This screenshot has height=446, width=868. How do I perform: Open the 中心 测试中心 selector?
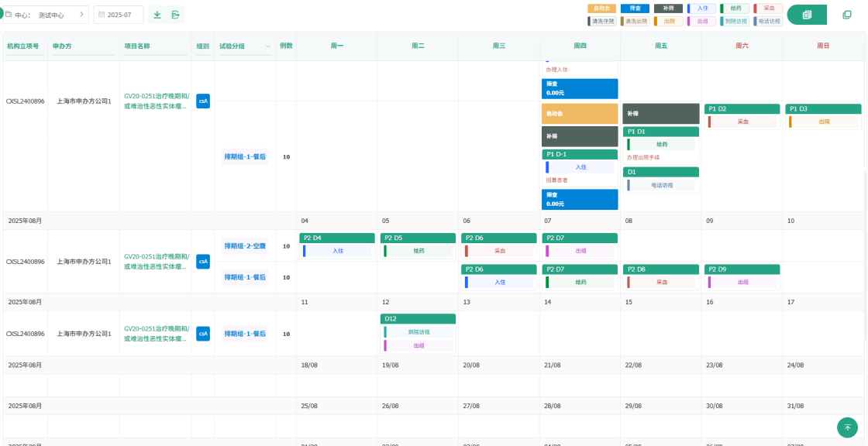pos(46,15)
